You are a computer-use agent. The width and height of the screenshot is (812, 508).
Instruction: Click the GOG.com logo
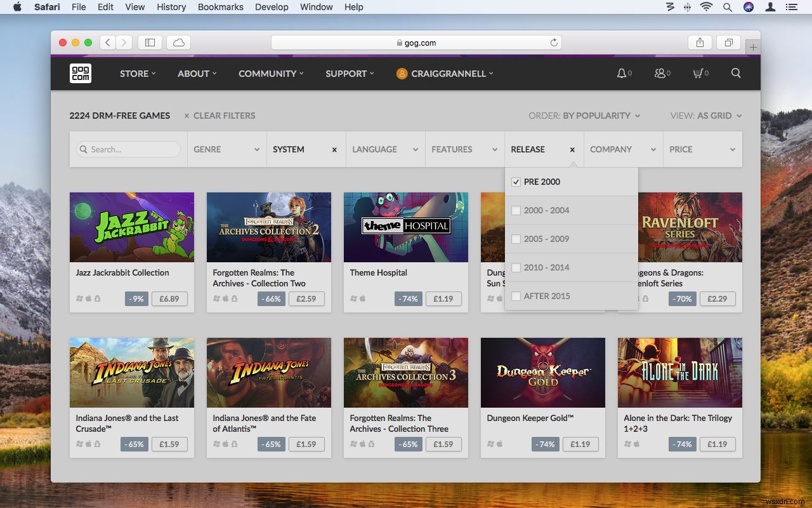click(80, 73)
